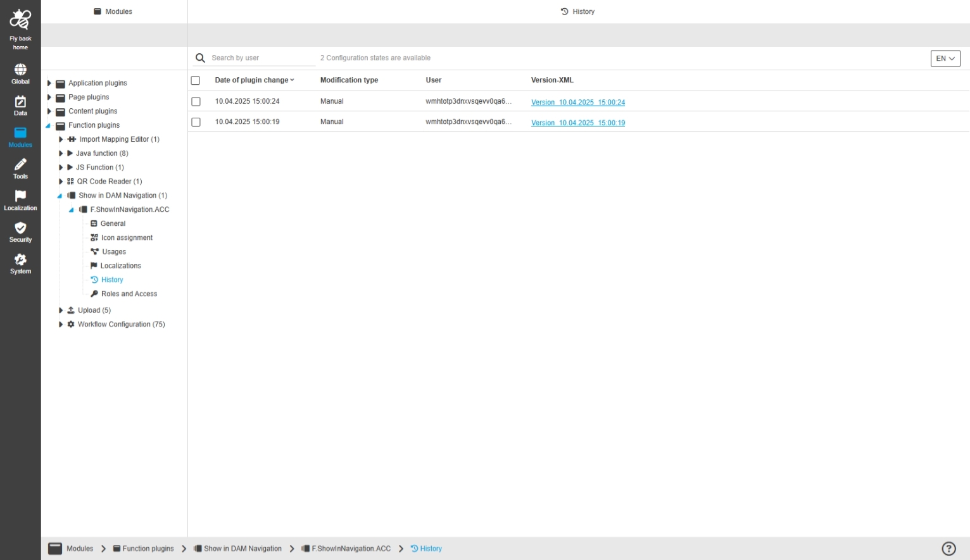
Task: Open the Localization flag icon
Action: pos(20,196)
